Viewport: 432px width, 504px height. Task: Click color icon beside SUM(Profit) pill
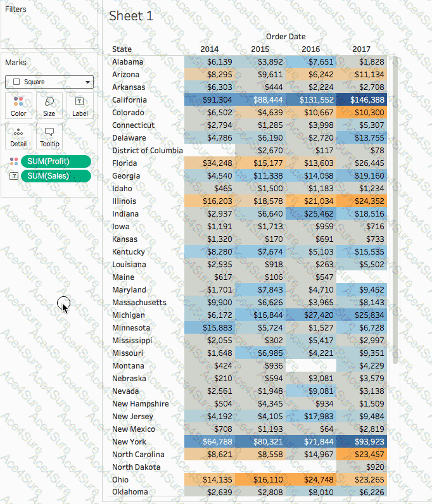click(13, 161)
